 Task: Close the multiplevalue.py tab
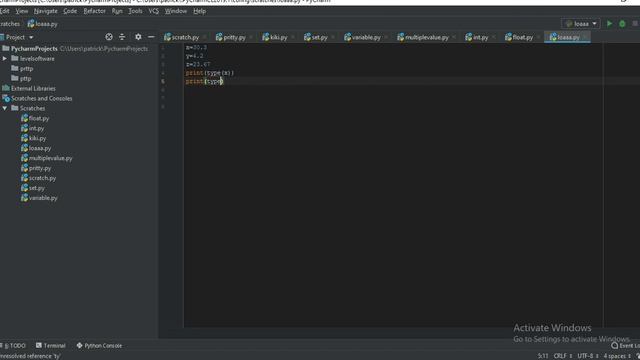pyautogui.click(x=454, y=37)
